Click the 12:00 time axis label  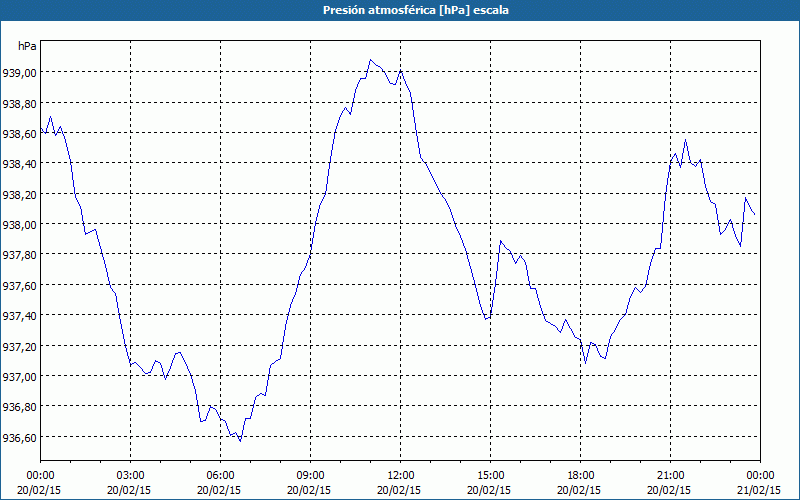click(x=401, y=476)
